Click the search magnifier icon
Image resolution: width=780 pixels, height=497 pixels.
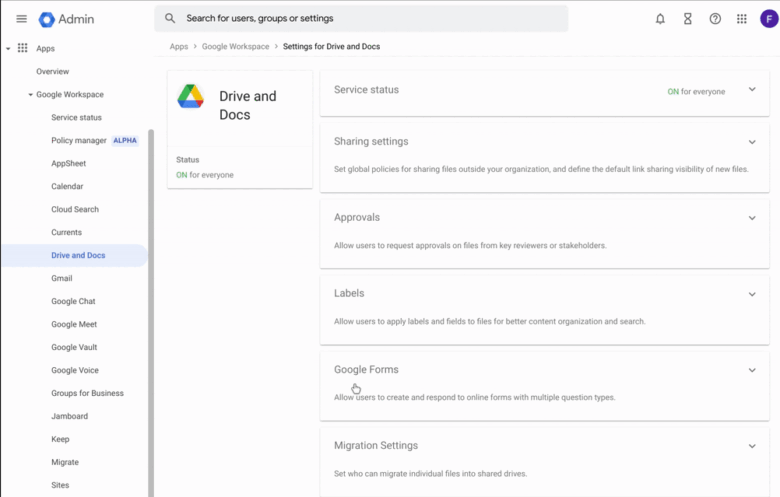pos(170,18)
